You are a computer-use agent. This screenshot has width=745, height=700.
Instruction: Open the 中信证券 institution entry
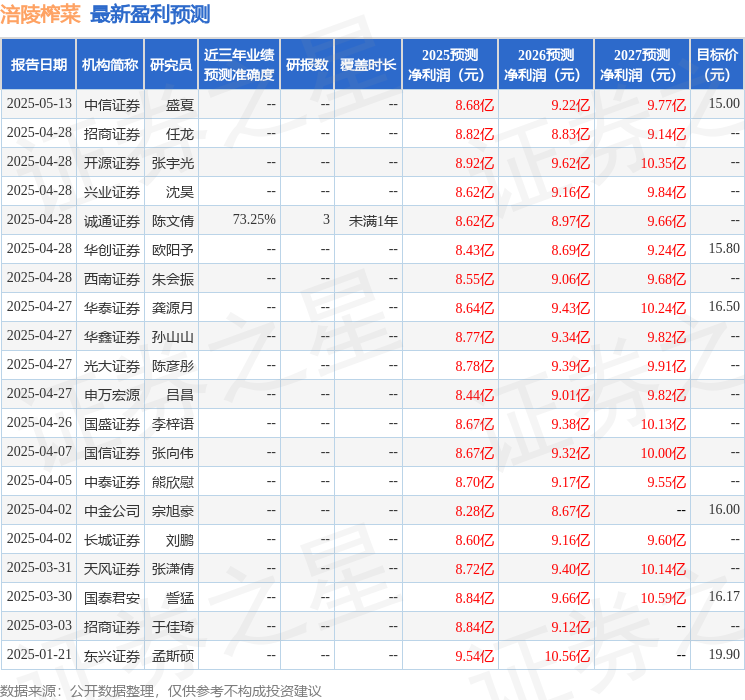tap(111, 104)
